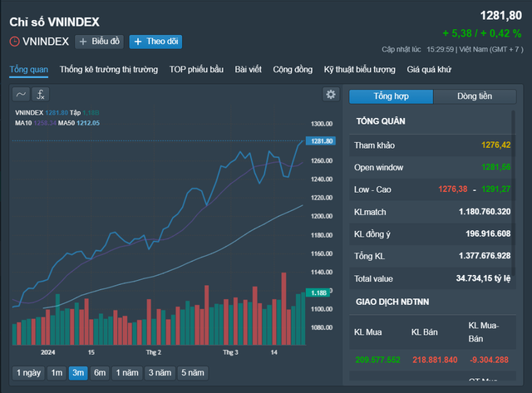Click the plus Biểu đồ button
The height and width of the screenshot is (393, 532).
click(x=99, y=42)
